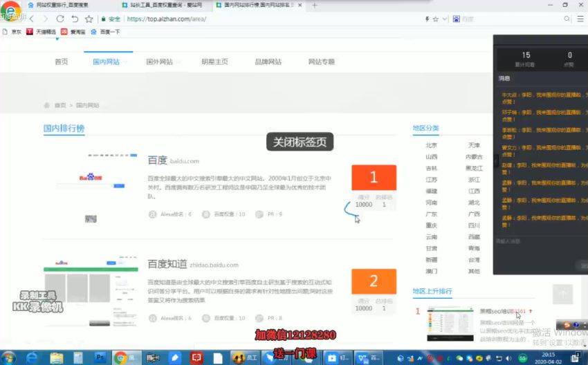Select the 江苏 region link
588x365 pixels.
(x=431, y=180)
